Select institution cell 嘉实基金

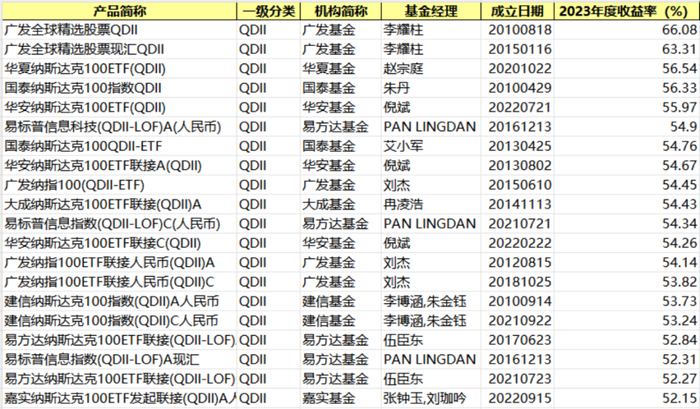pos(341,398)
